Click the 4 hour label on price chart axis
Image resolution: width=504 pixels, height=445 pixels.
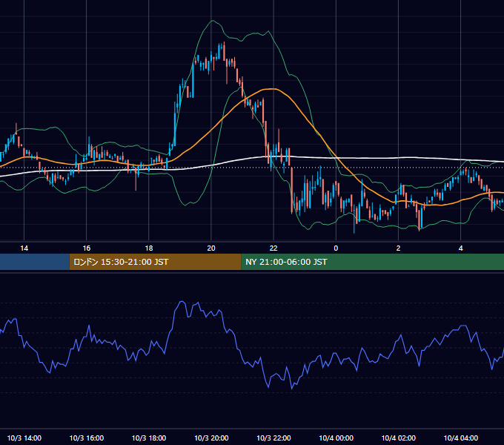click(x=460, y=248)
